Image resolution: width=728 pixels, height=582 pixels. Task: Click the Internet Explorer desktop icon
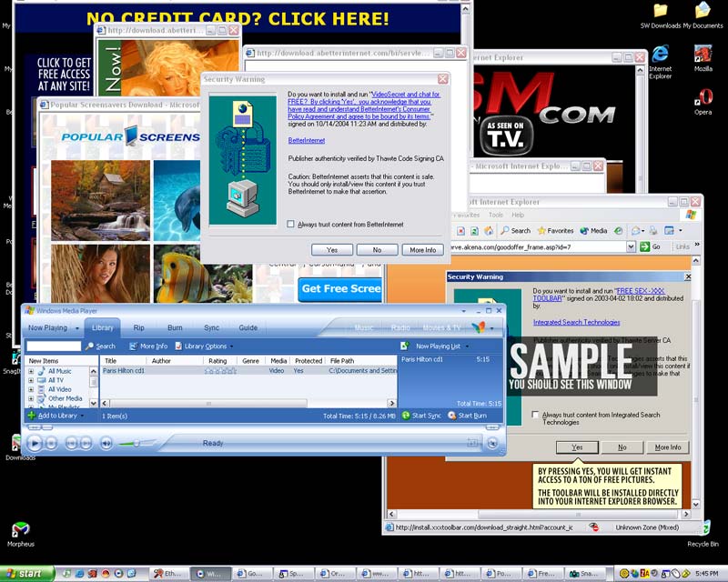click(661, 55)
